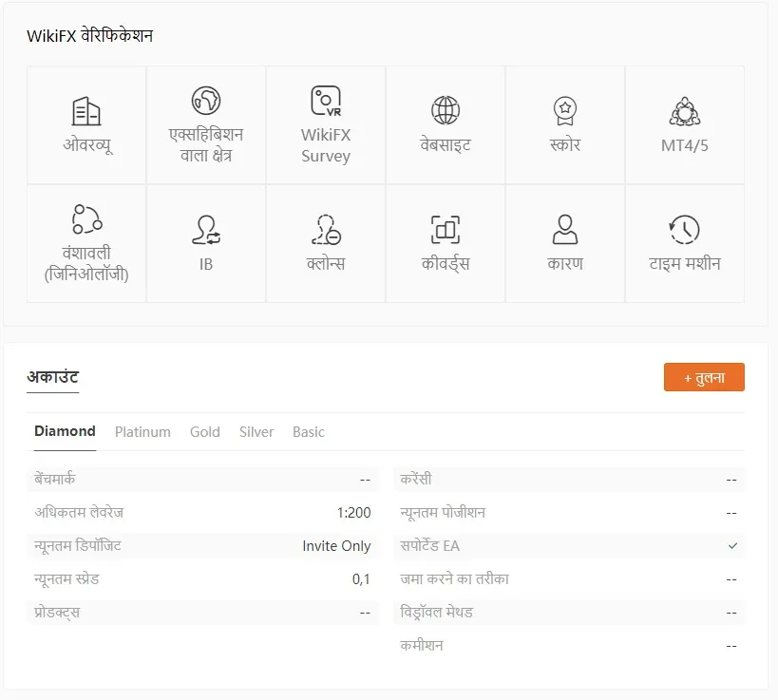The width and height of the screenshot is (778, 700).
Task: Click the कमीशन row label
Action: tap(421, 646)
